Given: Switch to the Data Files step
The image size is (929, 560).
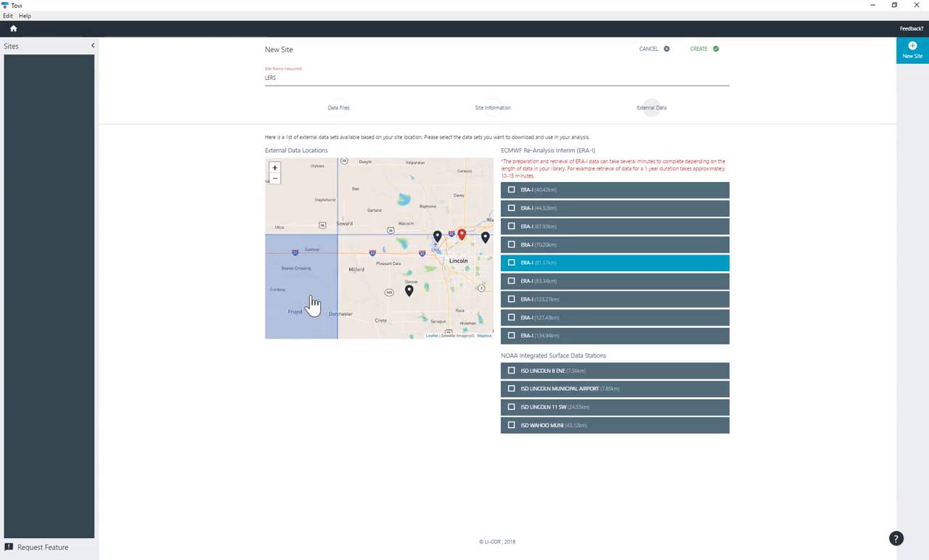Looking at the screenshot, I should (x=338, y=107).
